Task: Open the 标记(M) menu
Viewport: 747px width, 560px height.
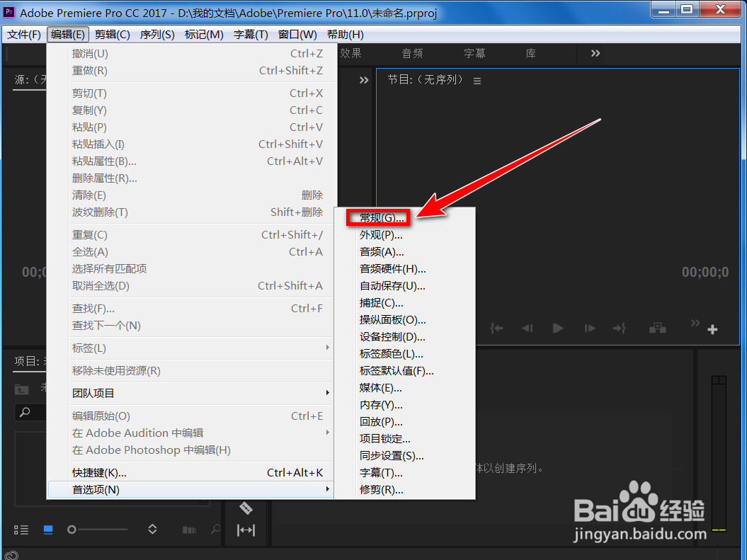Action: point(204,35)
